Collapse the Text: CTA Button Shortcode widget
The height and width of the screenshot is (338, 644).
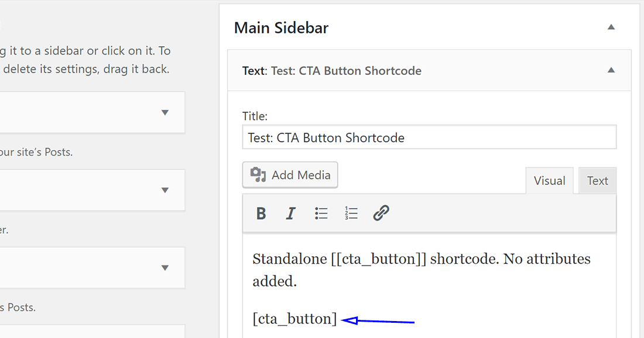[611, 70]
